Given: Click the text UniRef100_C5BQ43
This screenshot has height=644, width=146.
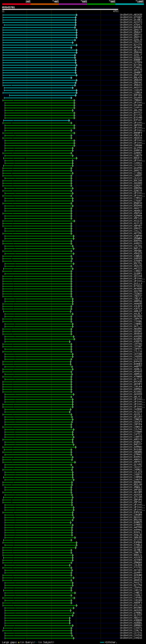Looking at the screenshot, I should pyautogui.click(x=131, y=100).
